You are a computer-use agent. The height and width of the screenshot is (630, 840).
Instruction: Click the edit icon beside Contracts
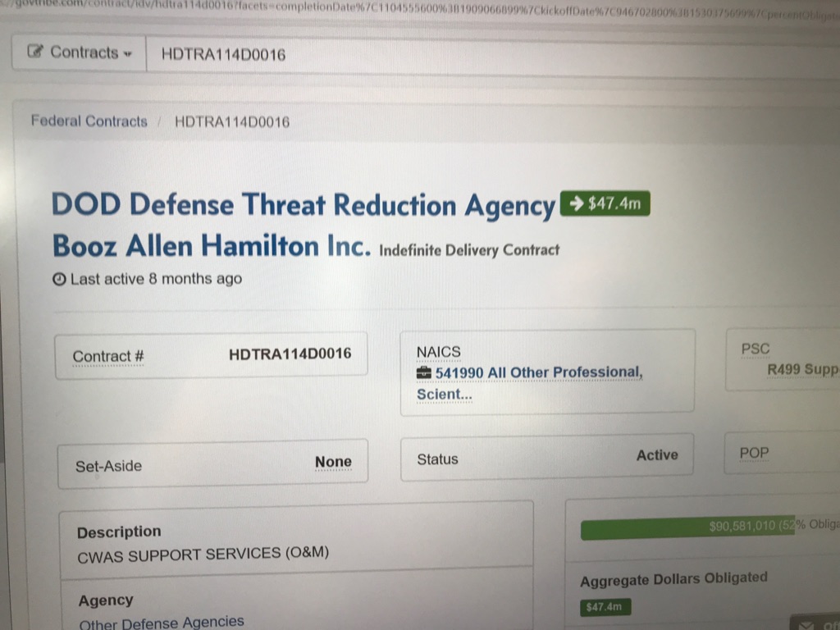click(x=35, y=52)
